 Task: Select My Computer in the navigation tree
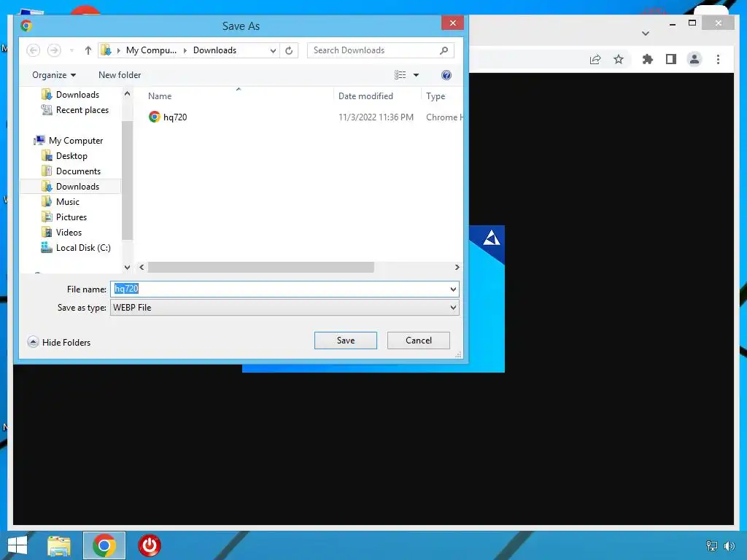pyautogui.click(x=69, y=141)
